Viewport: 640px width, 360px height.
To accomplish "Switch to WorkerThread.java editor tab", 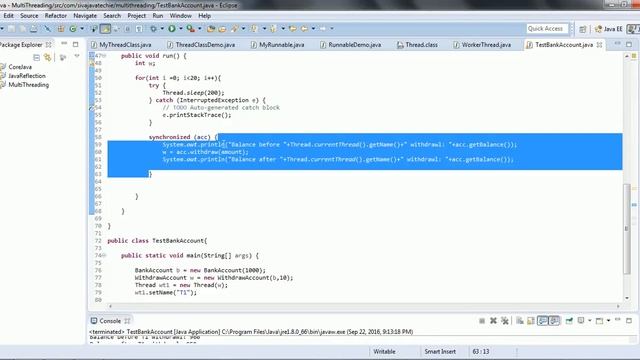I will pyautogui.click(x=482, y=45).
